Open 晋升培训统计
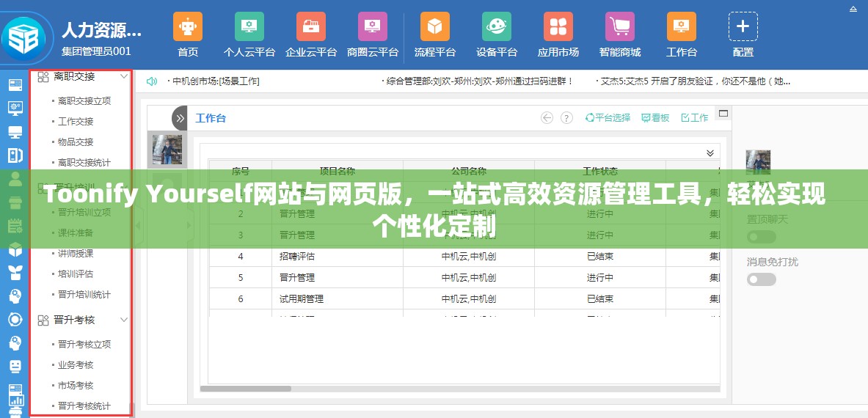The image size is (868, 418). click(x=84, y=295)
